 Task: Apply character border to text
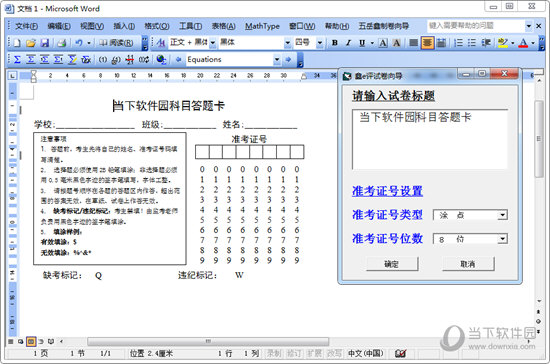tap(383, 43)
